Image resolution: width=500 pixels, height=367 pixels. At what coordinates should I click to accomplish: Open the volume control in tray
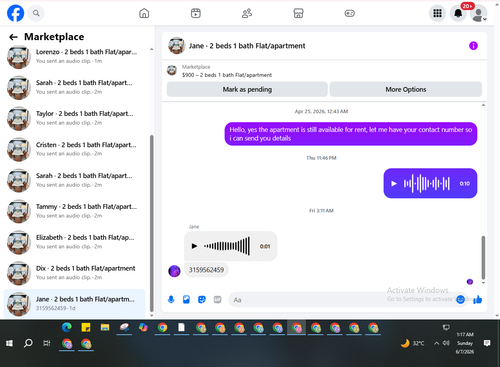[x=446, y=343]
